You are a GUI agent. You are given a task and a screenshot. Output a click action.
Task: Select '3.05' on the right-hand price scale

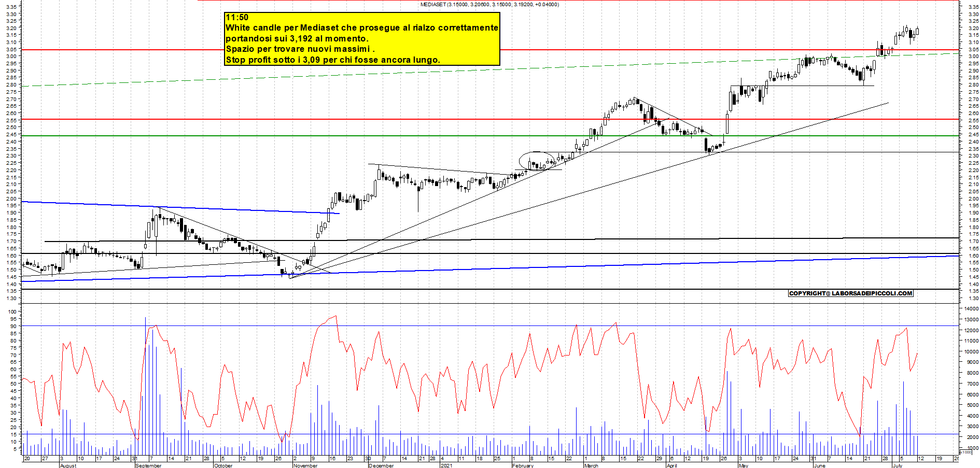point(973,50)
